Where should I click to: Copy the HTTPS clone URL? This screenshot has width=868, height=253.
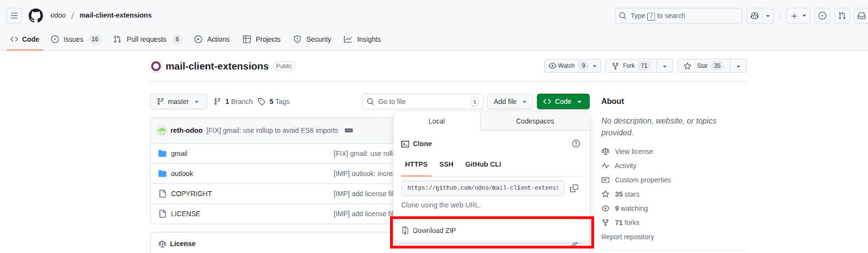(574, 188)
